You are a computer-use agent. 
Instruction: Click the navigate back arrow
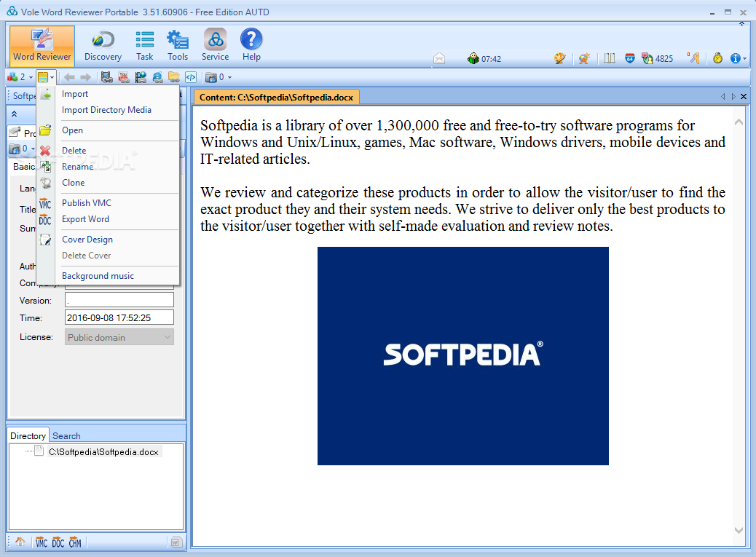pos(69,77)
